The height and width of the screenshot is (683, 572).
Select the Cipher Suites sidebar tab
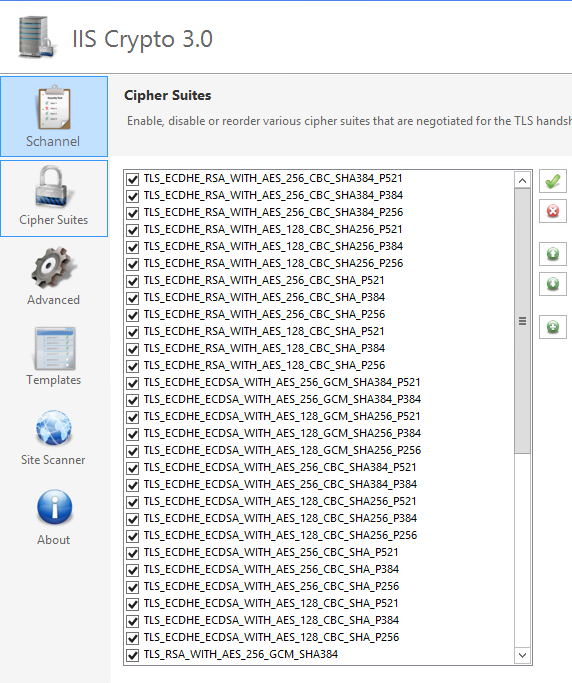54,198
